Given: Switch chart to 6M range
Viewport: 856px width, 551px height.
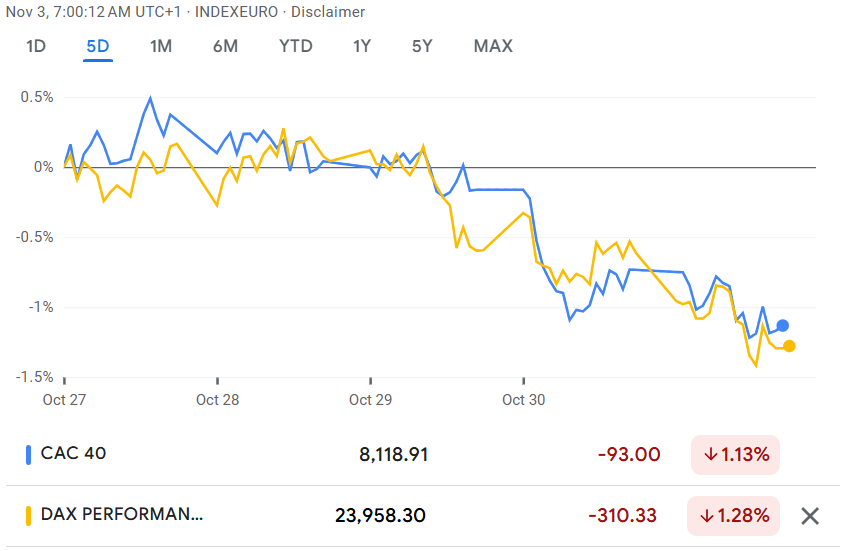Looking at the screenshot, I should (225, 46).
